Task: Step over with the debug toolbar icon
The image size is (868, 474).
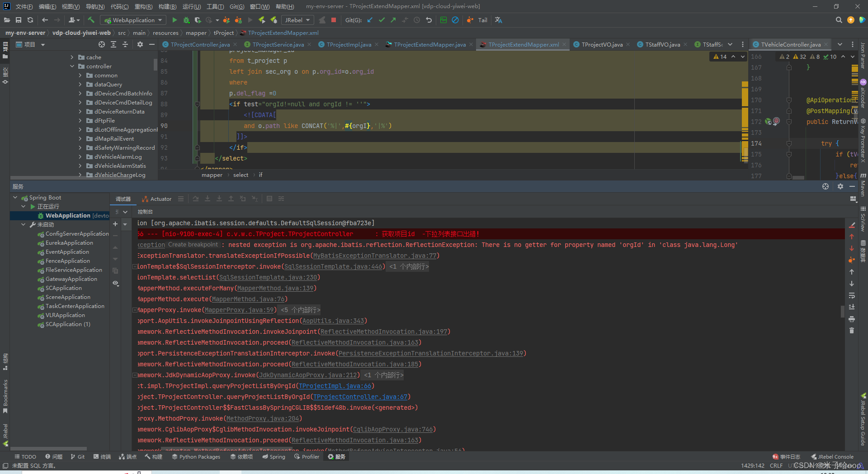Action: pyautogui.click(x=196, y=199)
